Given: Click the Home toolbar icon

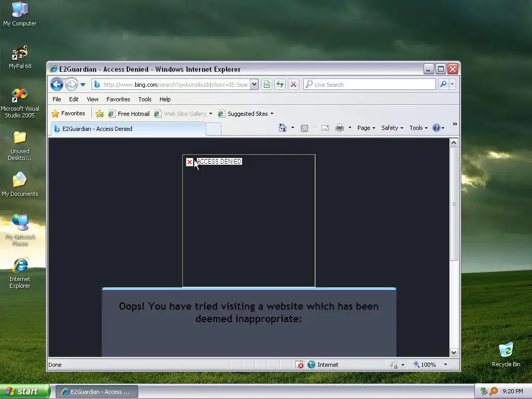Looking at the screenshot, I should [282, 128].
